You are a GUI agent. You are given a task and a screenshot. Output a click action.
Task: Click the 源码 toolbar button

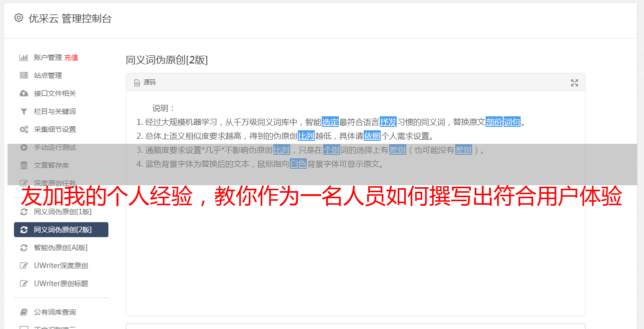pyautogui.click(x=145, y=82)
